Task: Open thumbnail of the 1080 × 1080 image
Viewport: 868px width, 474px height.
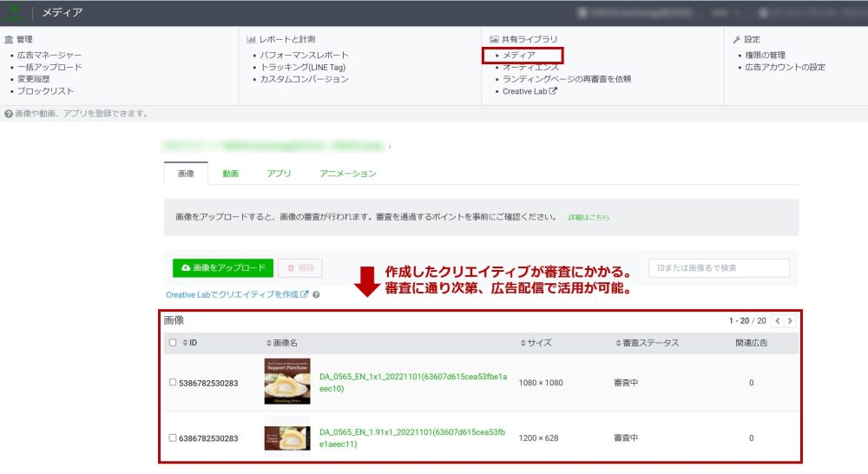Action: pyautogui.click(x=287, y=381)
